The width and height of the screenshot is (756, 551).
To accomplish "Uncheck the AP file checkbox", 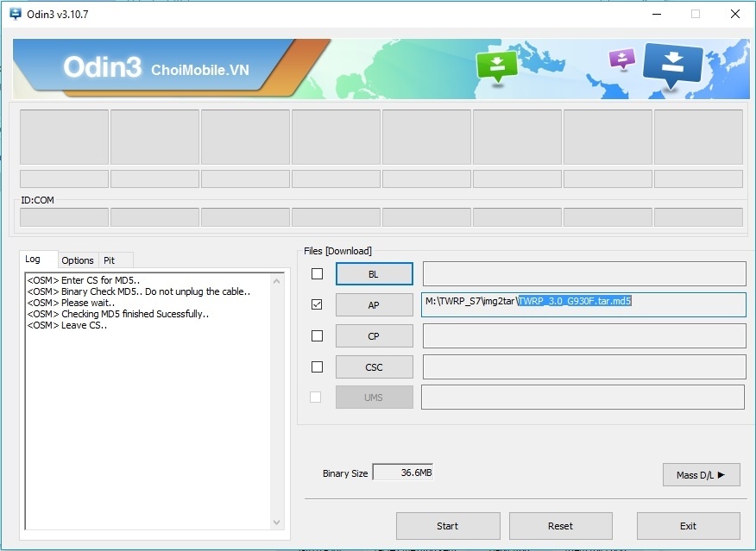I will tap(317, 305).
